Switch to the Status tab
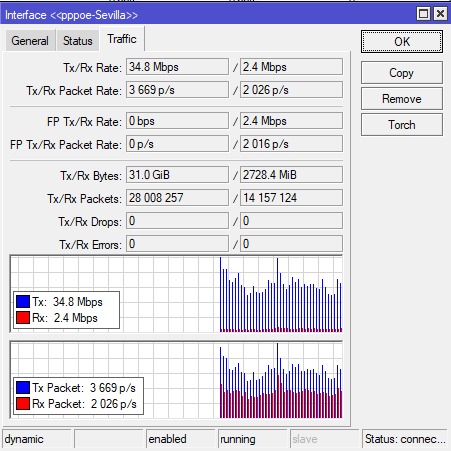The height and width of the screenshot is (451, 451). [78, 41]
